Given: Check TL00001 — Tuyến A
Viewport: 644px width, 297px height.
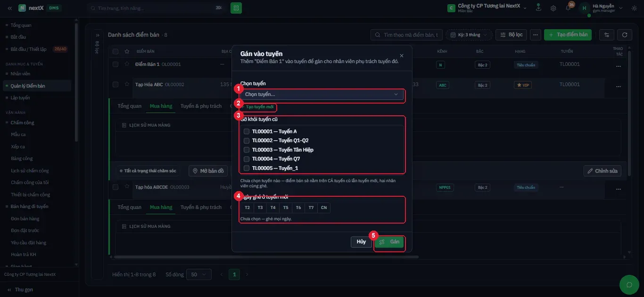Looking at the screenshot, I should [x=246, y=131].
